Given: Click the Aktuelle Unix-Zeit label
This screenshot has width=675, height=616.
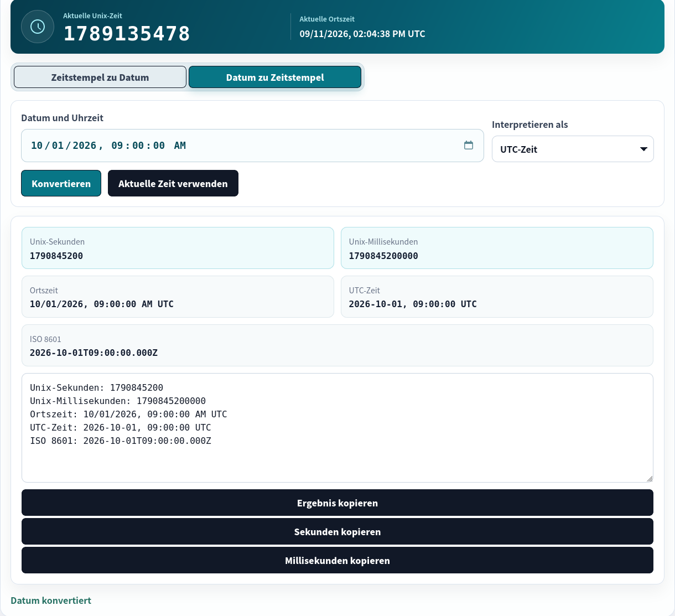Looking at the screenshot, I should point(92,15).
